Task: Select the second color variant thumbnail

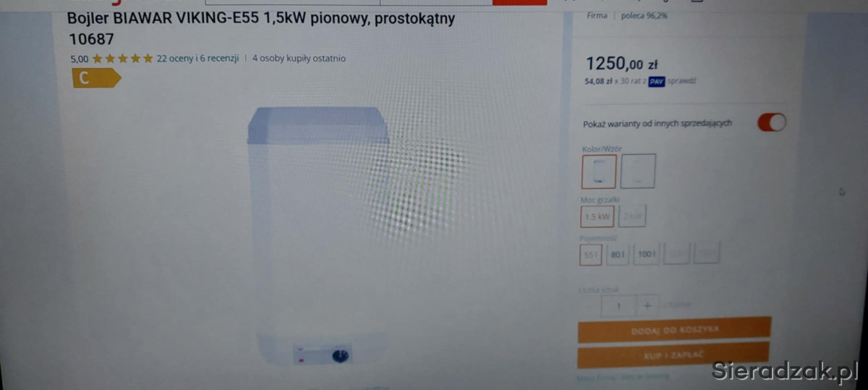Action: (637, 171)
